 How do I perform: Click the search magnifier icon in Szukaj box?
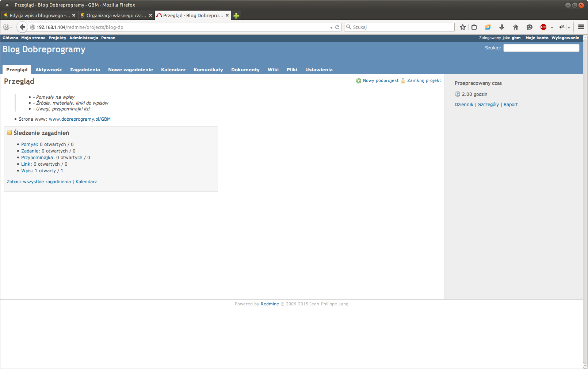coord(348,27)
